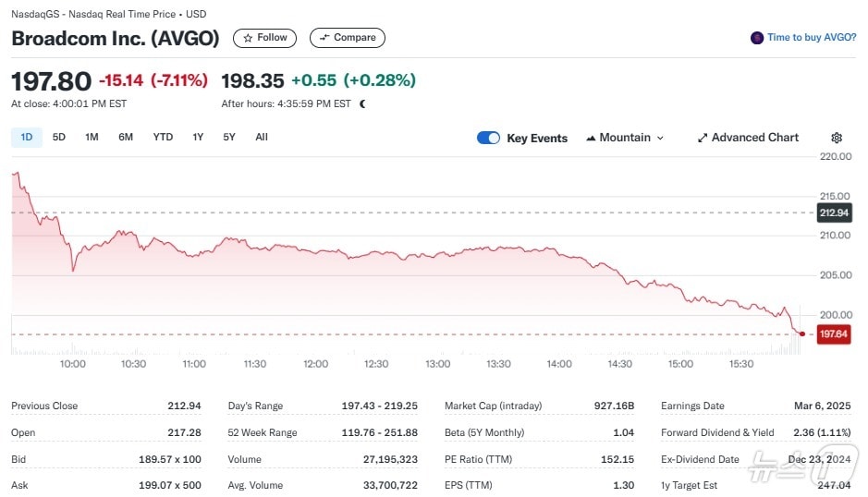Switch to the 5D time range
The width and height of the screenshot is (868, 497).
pos(59,137)
